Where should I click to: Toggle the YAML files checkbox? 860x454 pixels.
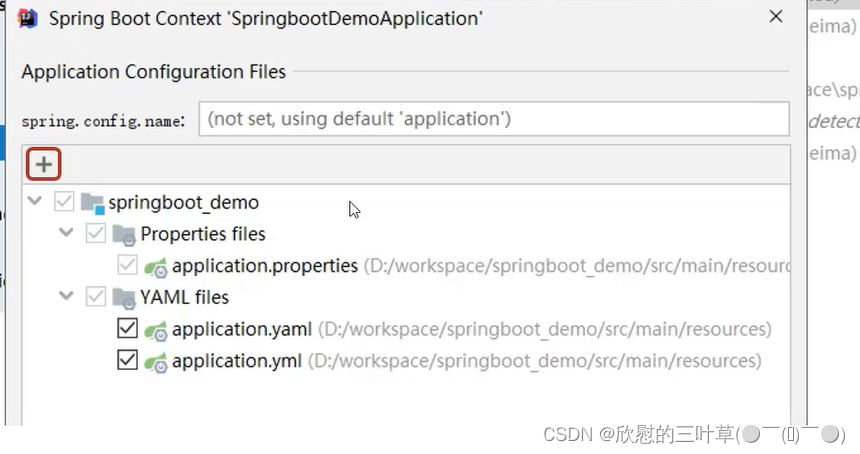tap(95, 297)
